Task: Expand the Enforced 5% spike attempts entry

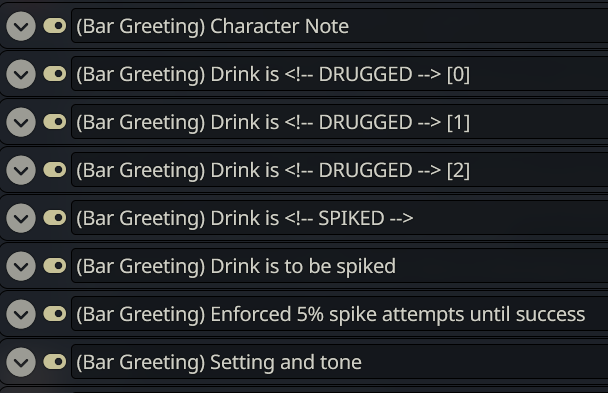Action: point(21,314)
